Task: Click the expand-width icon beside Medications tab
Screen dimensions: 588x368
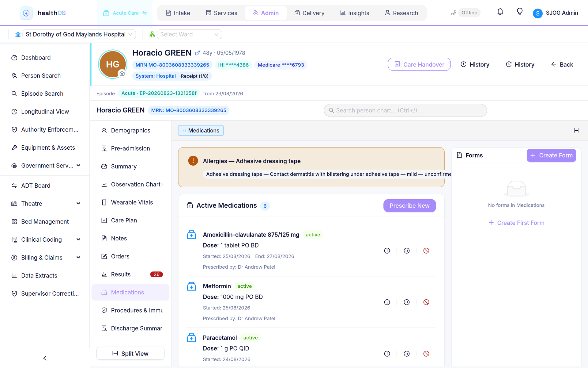Action: tap(577, 131)
